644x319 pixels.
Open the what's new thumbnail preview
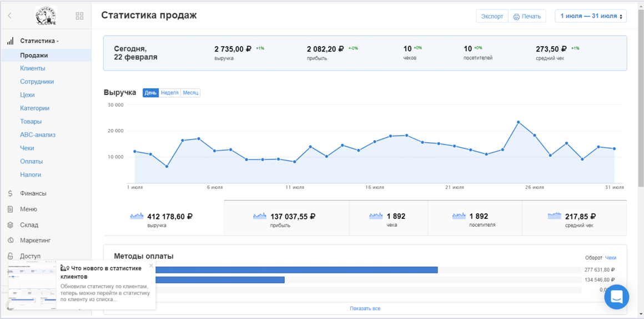[x=32, y=285]
